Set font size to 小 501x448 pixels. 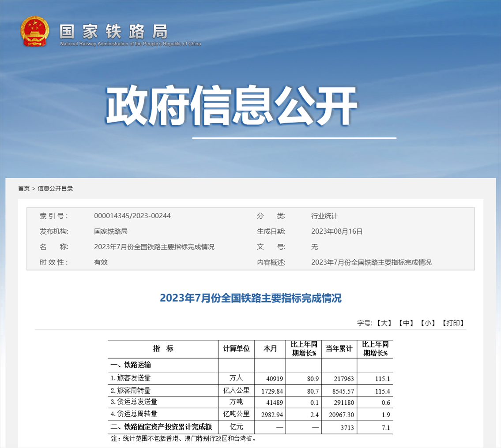(427, 323)
